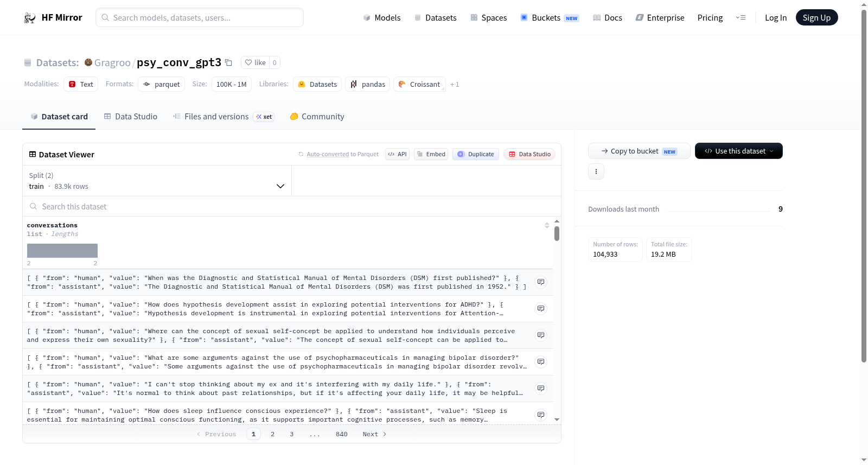The height and width of the screenshot is (465, 868).
Task: Focus the Search this dataset field
Action: (x=292, y=206)
